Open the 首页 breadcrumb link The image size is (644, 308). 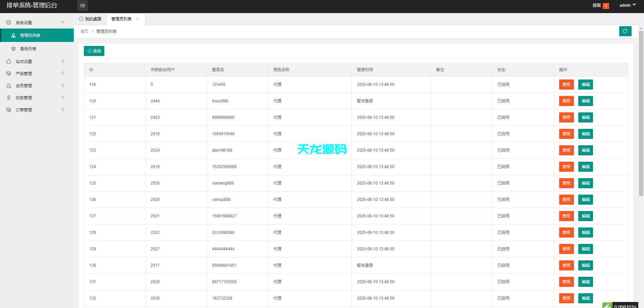pos(85,31)
